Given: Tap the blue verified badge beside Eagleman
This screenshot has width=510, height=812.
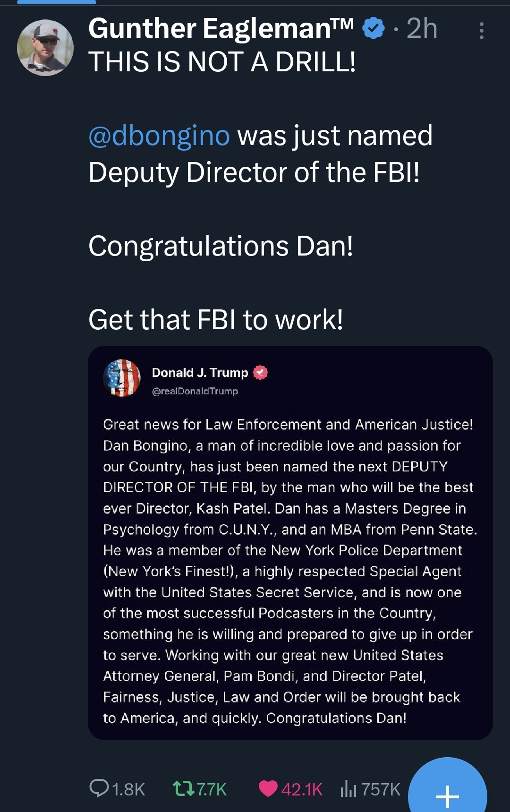Looking at the screenshot, I should pyautogui.click(x=374, y=28).
